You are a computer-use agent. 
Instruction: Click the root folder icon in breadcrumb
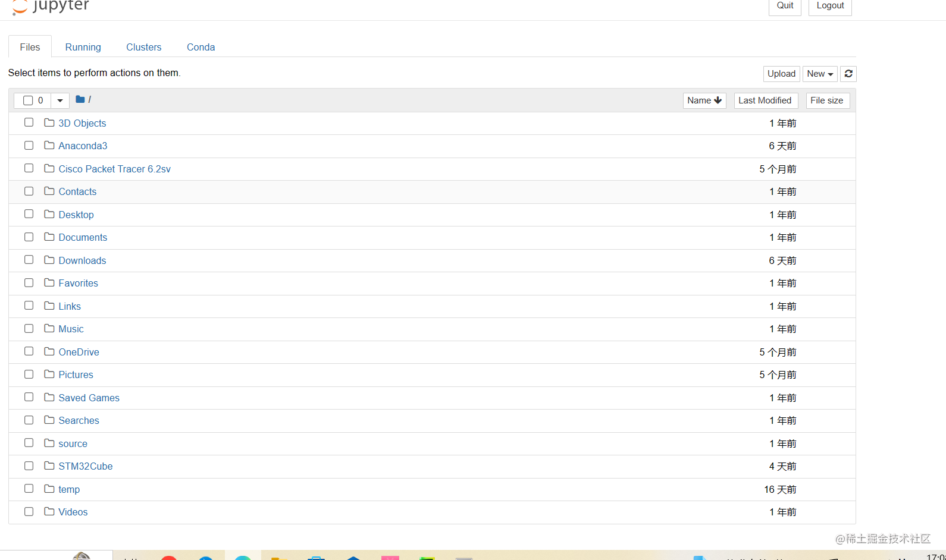pos(80,99)
